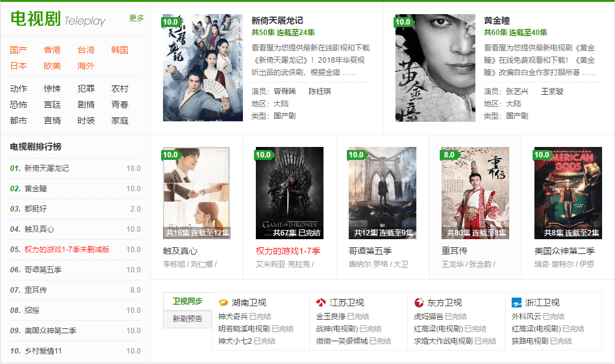Click the 东方卫视 channel logo icon
615x364 pixels.
click(x=419, y=303)
